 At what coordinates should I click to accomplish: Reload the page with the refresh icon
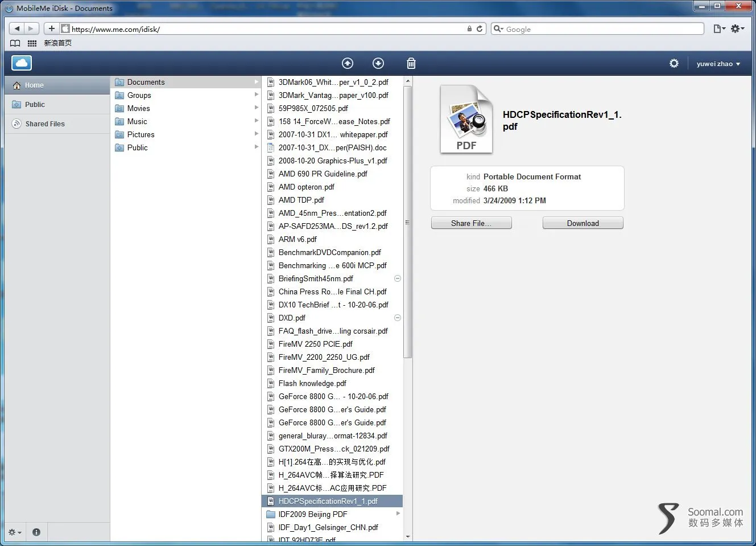pos(480,28)
